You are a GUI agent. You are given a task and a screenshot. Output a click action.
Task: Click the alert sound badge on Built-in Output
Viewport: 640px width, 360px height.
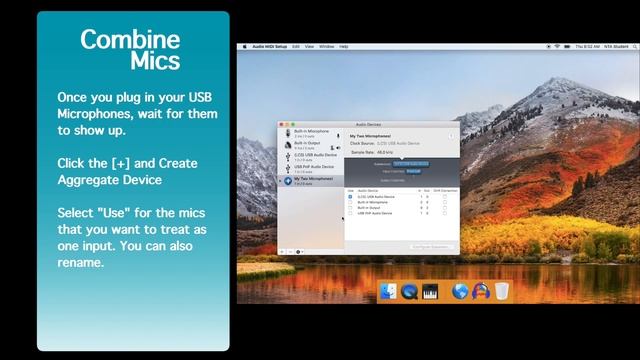coord(332,148)
